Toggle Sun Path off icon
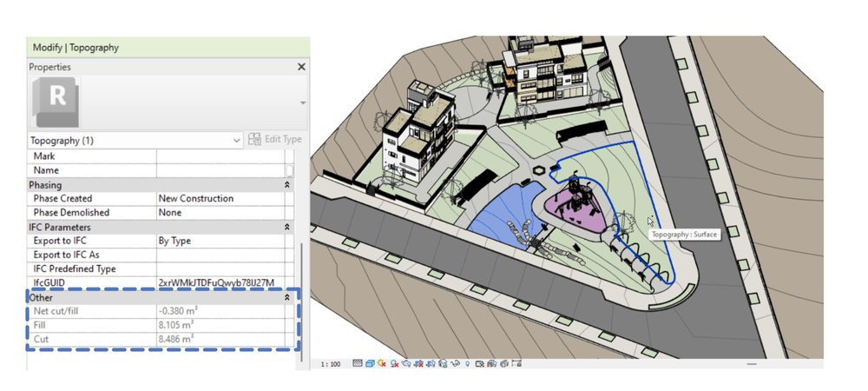 (382, 363)
